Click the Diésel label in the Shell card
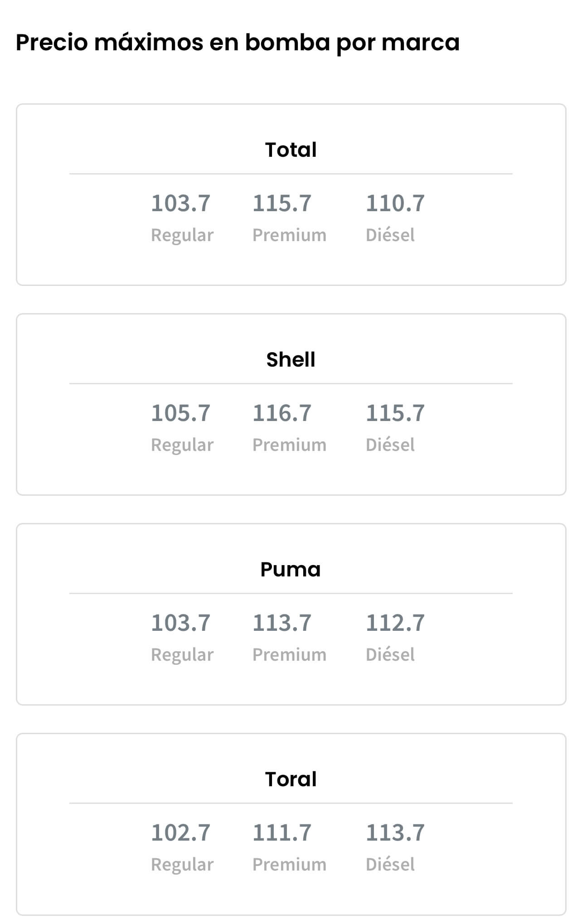582x924 pixels. [390, 445]
